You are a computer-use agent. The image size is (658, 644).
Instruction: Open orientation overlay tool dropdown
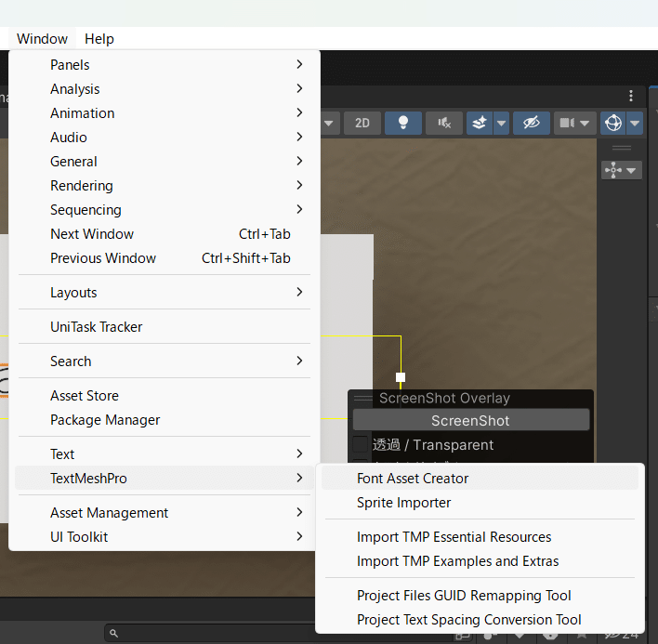coord(622,170)
